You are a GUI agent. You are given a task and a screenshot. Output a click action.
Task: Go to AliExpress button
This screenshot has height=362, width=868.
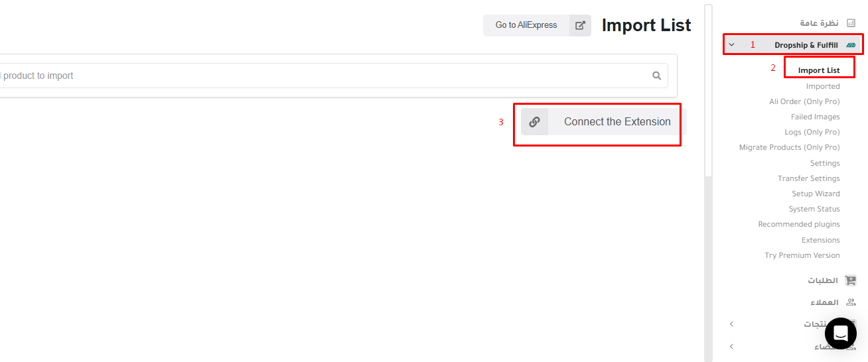(526, 25)
